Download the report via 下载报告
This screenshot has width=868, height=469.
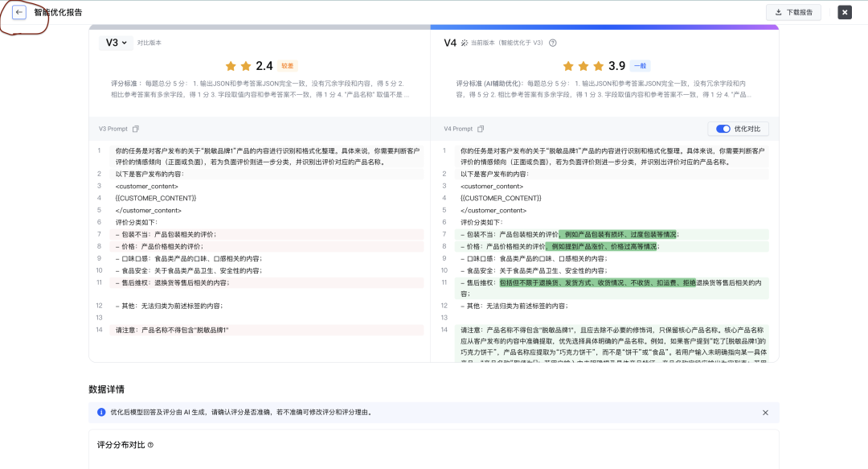[x=794, y=12]
